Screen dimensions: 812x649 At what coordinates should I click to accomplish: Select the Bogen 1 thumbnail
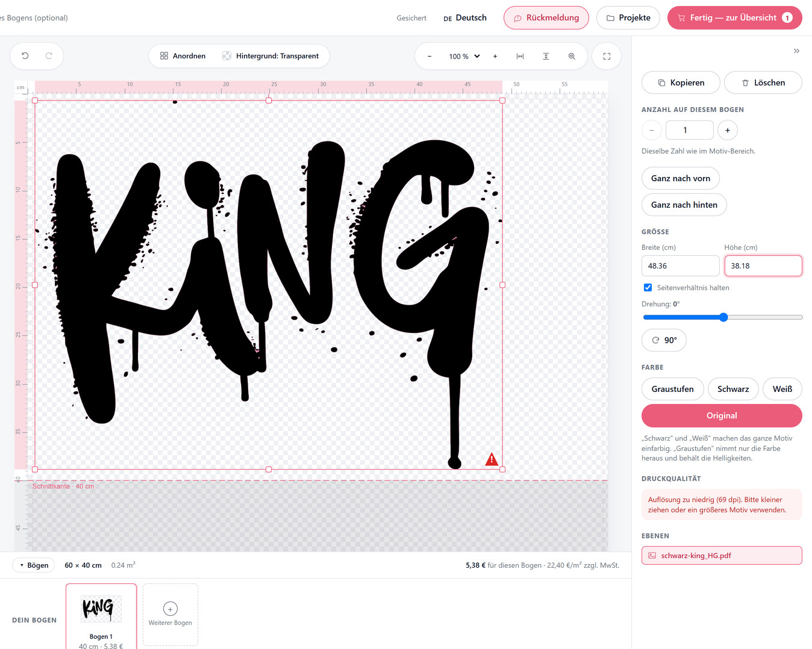(x=101, y=616)
